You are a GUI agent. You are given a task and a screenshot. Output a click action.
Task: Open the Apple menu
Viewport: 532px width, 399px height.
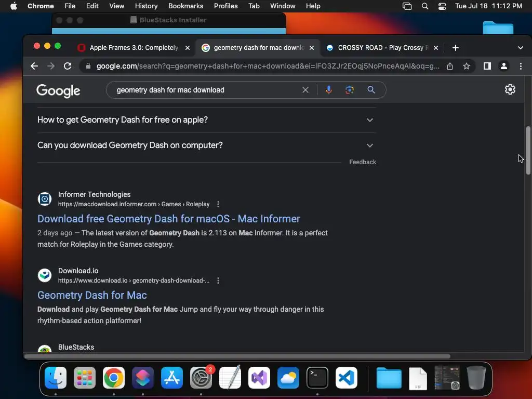tap(14, 6)
